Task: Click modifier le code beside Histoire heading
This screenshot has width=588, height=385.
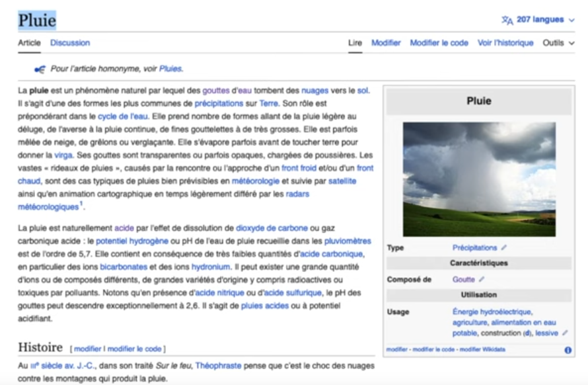Action: click(135, 349)
